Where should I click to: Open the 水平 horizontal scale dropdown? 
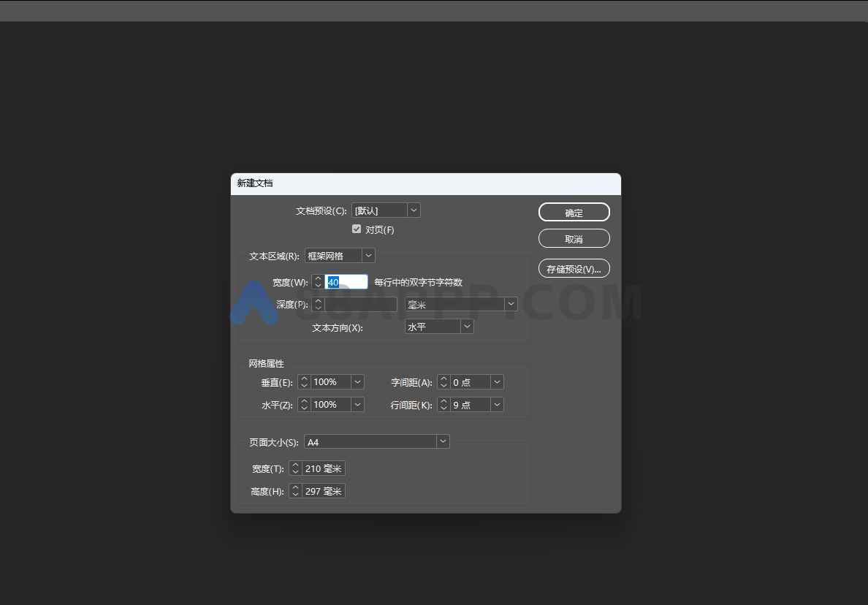coord(357,404)
